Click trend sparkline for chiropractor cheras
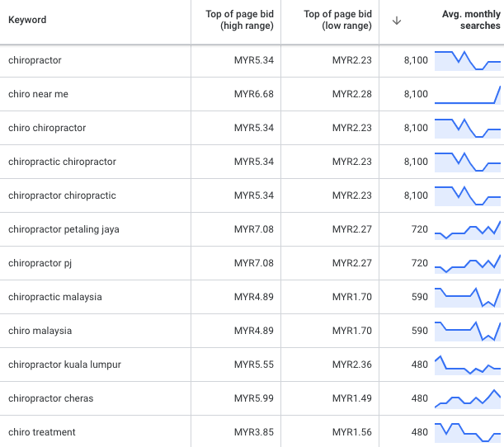Viewport: 504px width, 447px height. 468,398
